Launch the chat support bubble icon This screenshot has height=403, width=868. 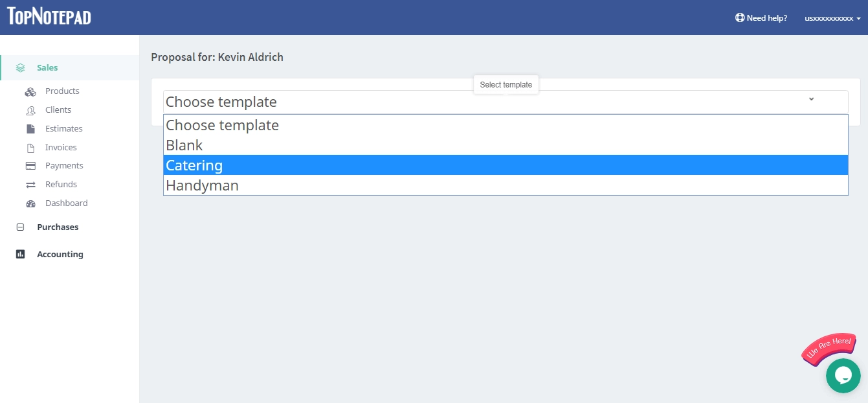pyautogui.click(x=843, y=376)
